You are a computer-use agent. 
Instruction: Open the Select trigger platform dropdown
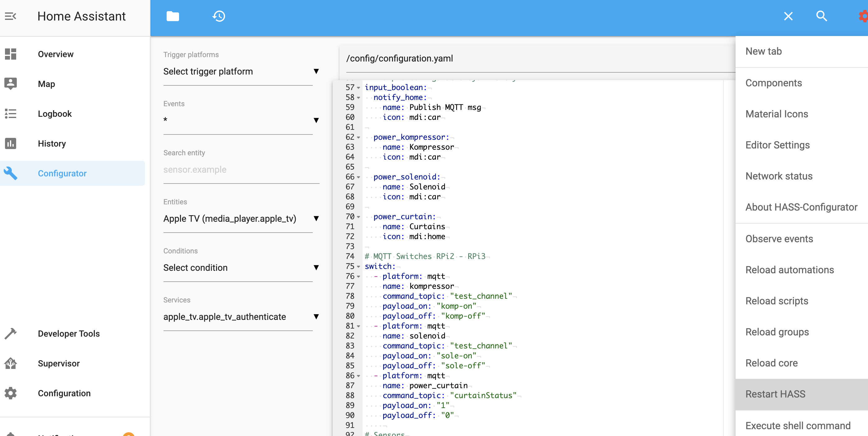pyautogui.click(x=241, y=71)
